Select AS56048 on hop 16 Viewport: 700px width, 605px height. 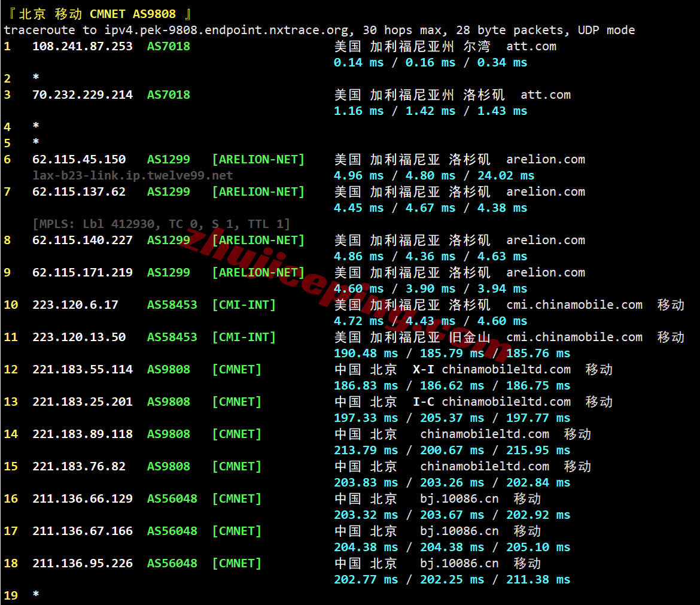(172, 498)
